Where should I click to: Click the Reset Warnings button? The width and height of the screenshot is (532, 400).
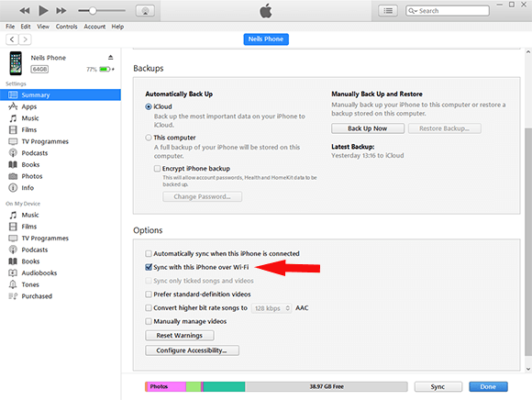[x=180, y=335]
